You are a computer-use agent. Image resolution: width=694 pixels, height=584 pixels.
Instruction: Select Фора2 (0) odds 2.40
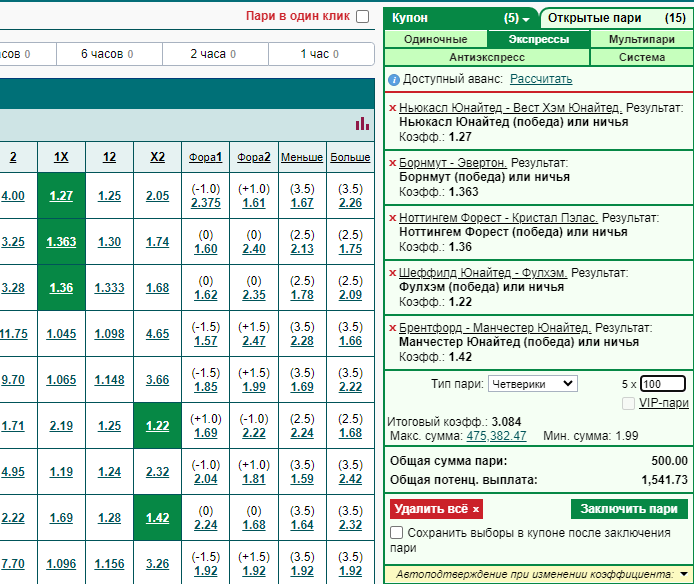pyautogui.click(x=254, y=249)
